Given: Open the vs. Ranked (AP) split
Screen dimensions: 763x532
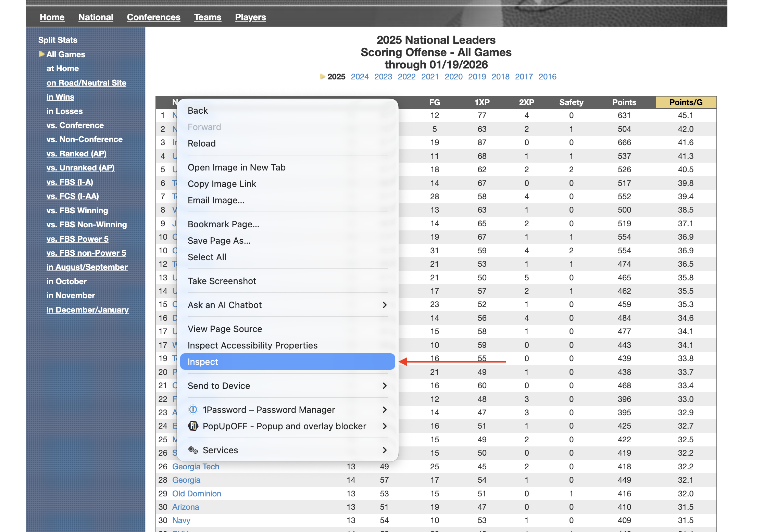Looking at the screenshot, I should click(x=76, y=154).
